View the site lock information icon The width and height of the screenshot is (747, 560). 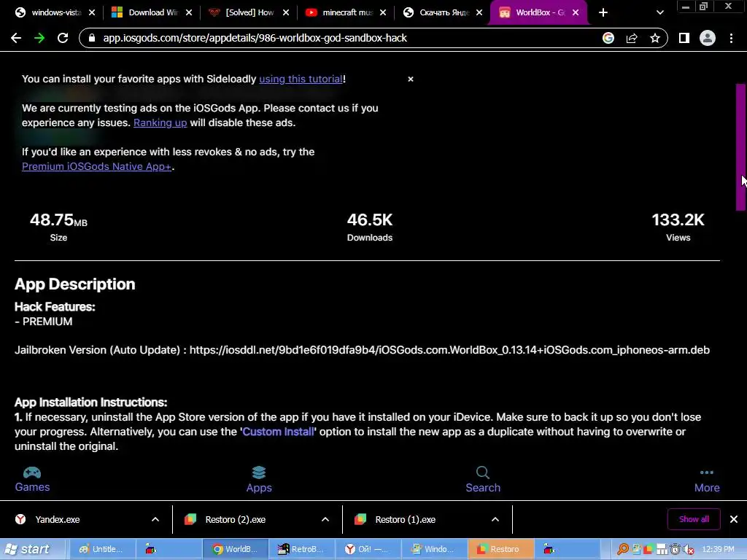[92, 38]
